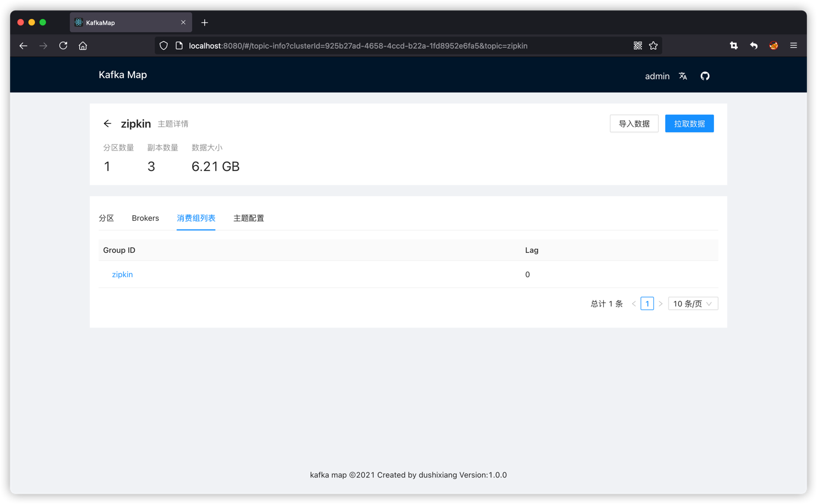This screenshot has height=504, width=817.
Task: Open the browser hamburger menu
Action: [x=794, y=46]
